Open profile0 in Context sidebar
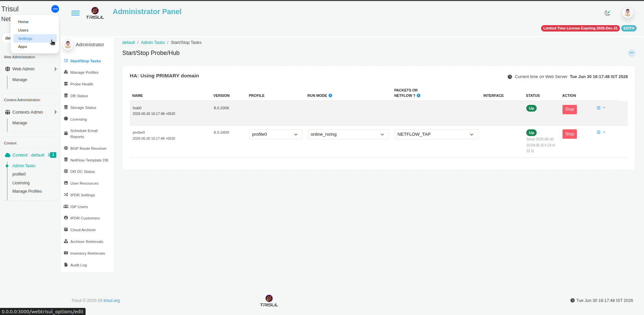644x315 pixels. [x=19, y=174]
